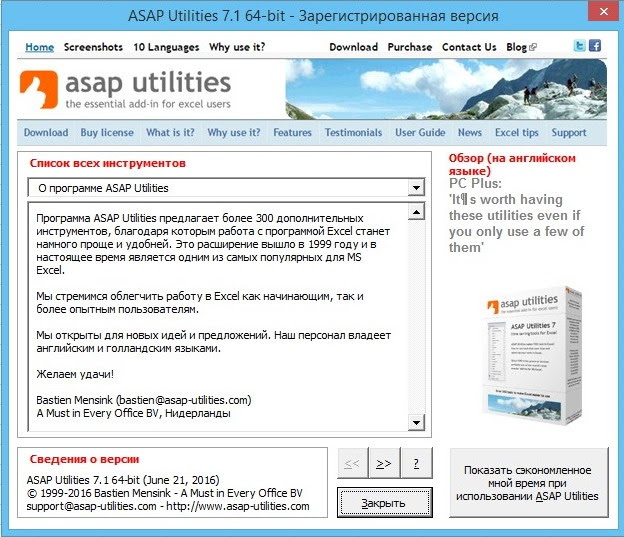
Task: Click the scroll up arrow in description
Action: (416, 212)
